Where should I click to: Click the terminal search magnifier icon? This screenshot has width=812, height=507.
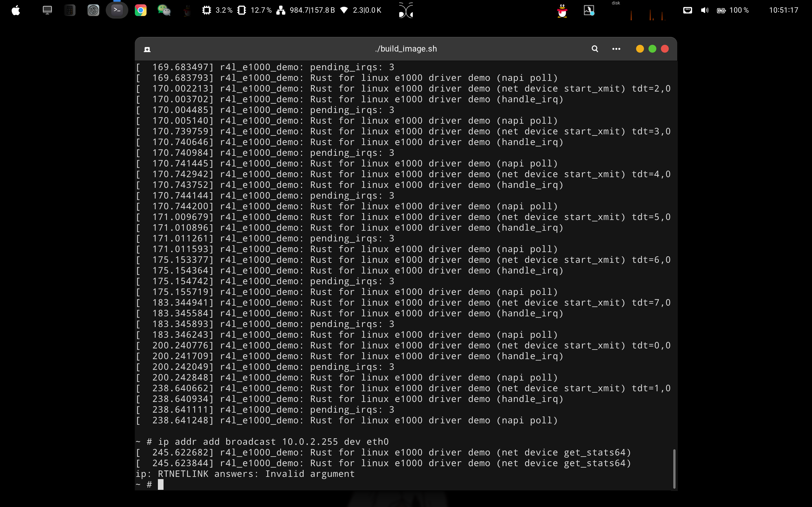(595, 49)
